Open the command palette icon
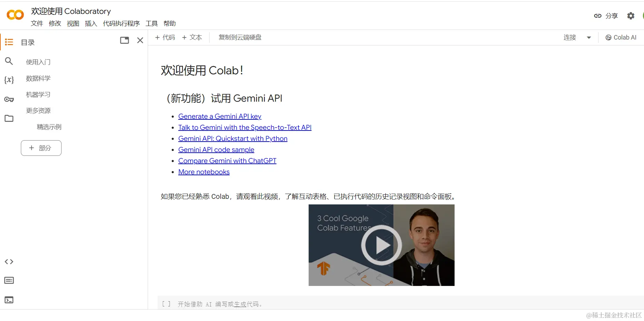 point(9,280)
